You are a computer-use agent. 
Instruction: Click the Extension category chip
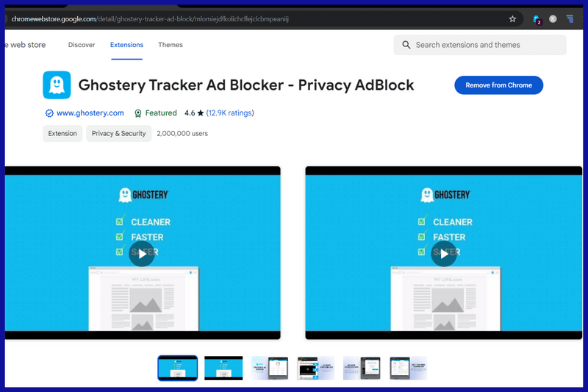coord(62,134)
